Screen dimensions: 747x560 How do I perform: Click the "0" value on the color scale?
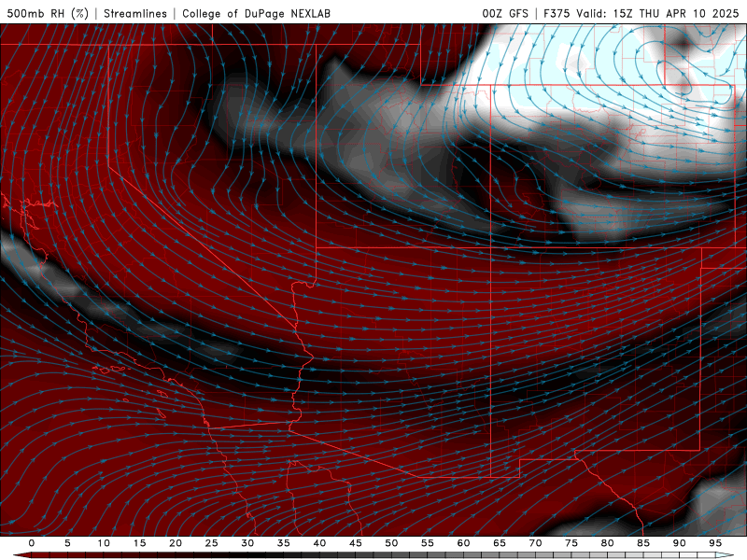[x=32, y=543]
